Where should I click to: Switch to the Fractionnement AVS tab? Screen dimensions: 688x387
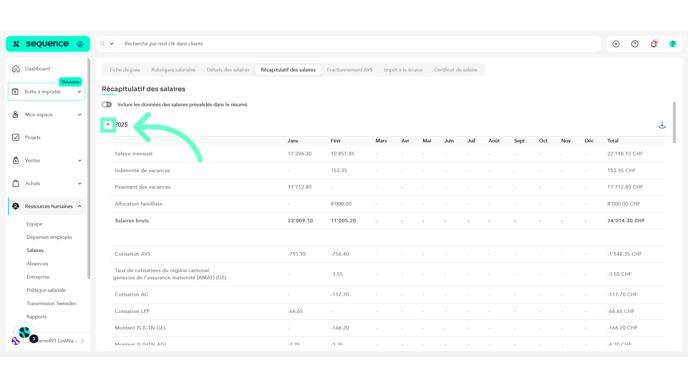[x=350, y=70]
